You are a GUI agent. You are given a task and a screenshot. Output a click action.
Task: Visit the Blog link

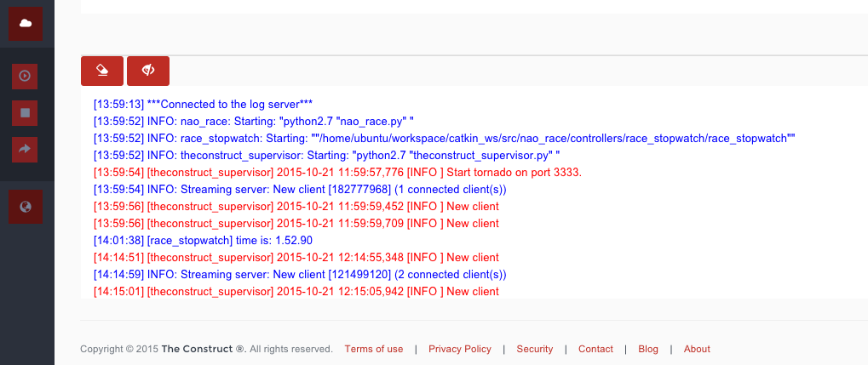pyautogui.click(x=648, y=349)
